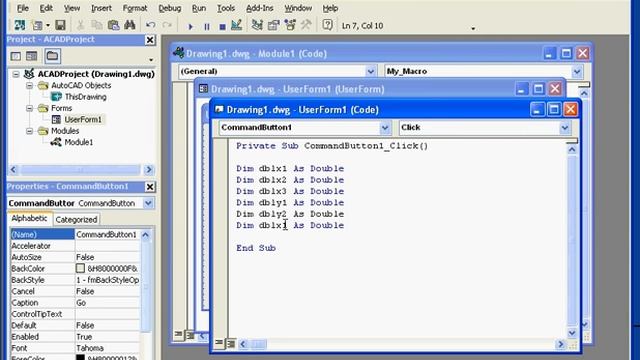Image resolution: width=640 pixels, height=360 pixels.
Task: Close the Properties - CommandButton1 panel
Action: (x=150, y=187)
